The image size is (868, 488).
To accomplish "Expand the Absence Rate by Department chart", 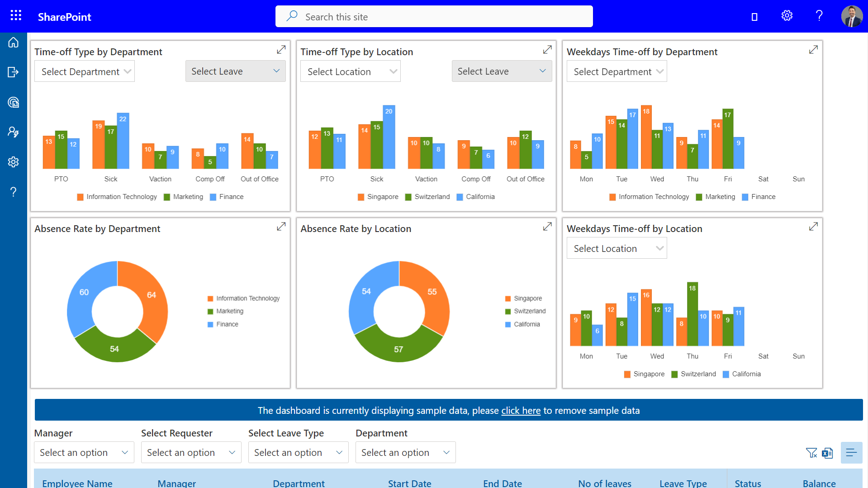I will point(281,227).
